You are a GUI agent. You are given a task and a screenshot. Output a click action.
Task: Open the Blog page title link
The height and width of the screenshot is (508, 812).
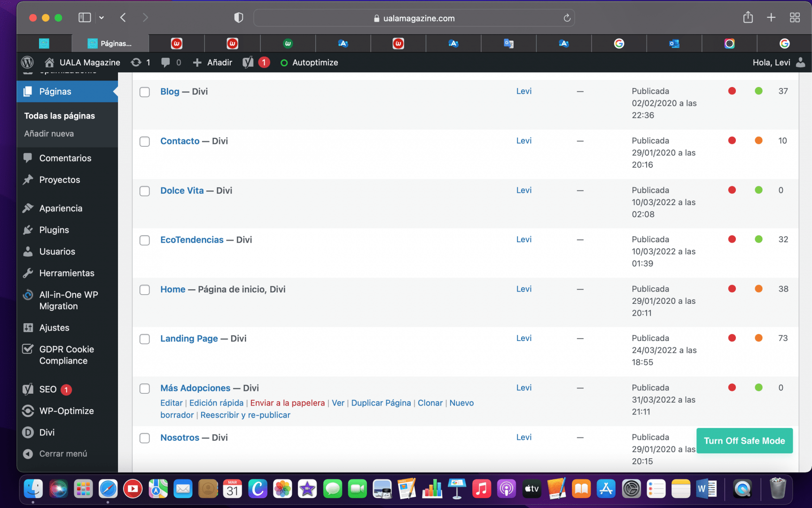tap(170, 92)
